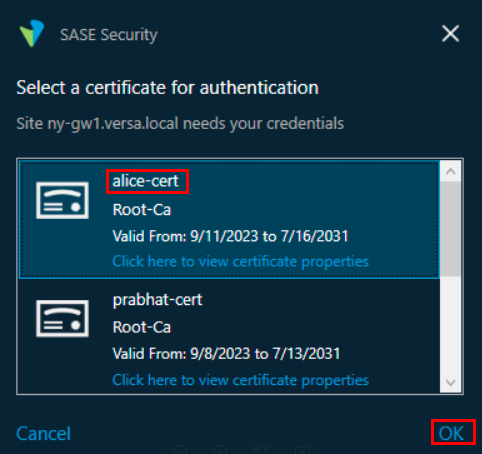Click the prabhat-cert certificate icon
482x454 pixels.
tap(62, 318)
